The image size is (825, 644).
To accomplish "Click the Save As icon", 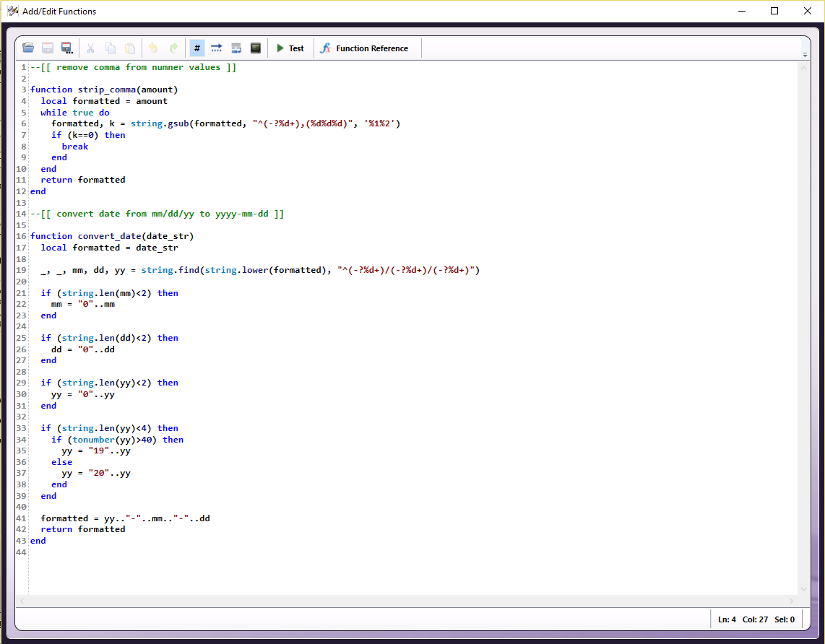I will (x=66, y=48).
